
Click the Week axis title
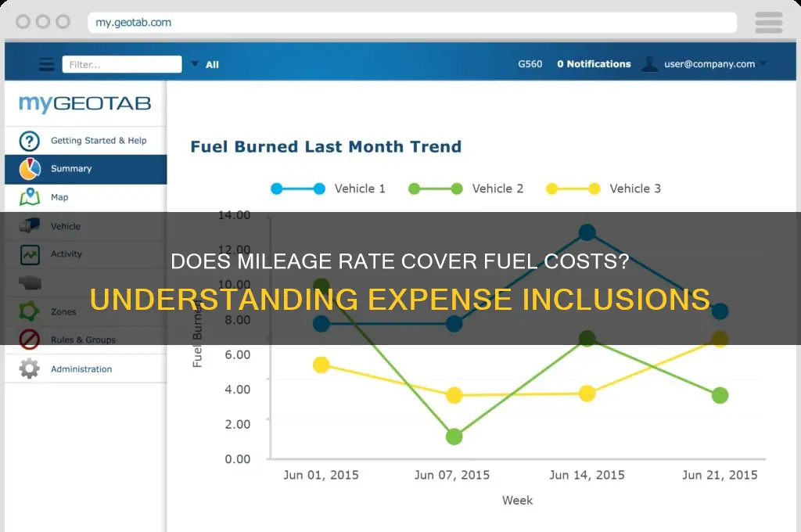pos(517,501)
